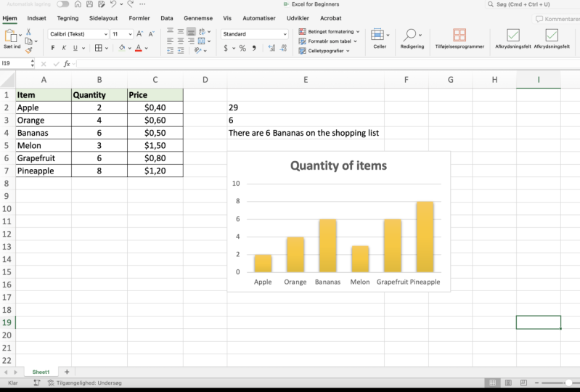Click the decrease indent icon
This screenshot has width=580, height=392.
(x=170, y=51)
